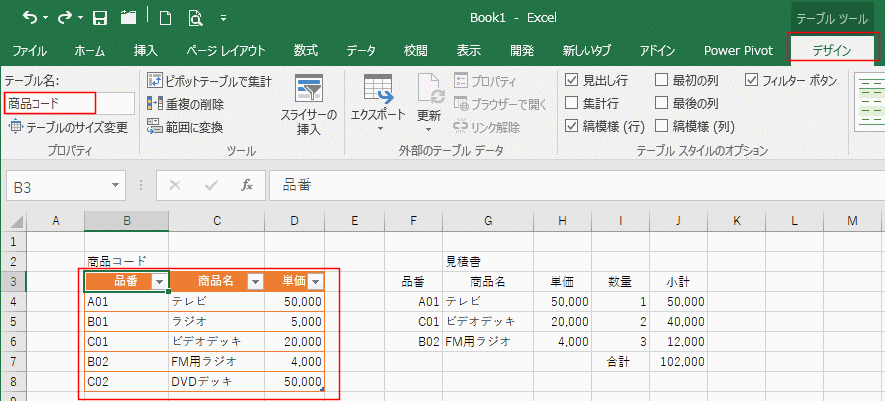885x401 pixels.
Task: Click the Remove Duplicates (重複の削除) icon
Action: click(x=155, y=104)
